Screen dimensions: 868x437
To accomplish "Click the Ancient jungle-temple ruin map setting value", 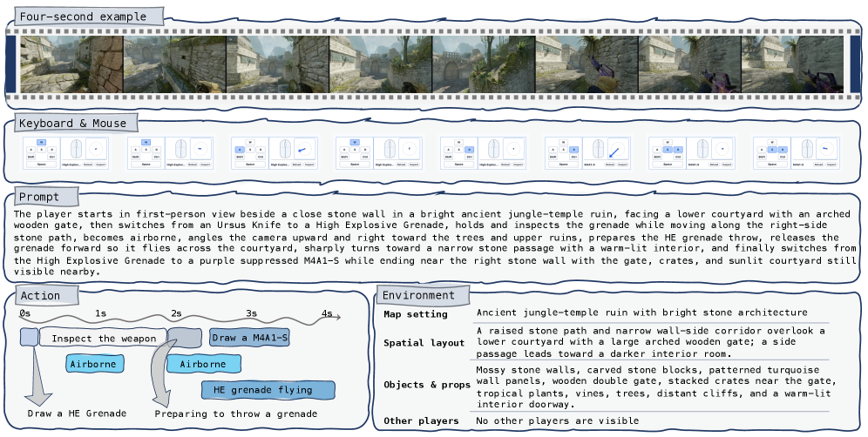I will [x=641, y=313].
